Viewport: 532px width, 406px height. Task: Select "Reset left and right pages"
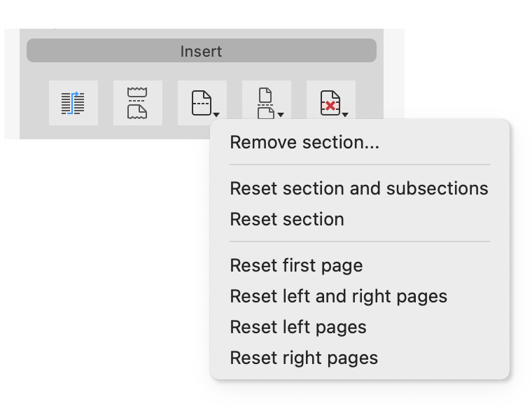click(338, 296)
